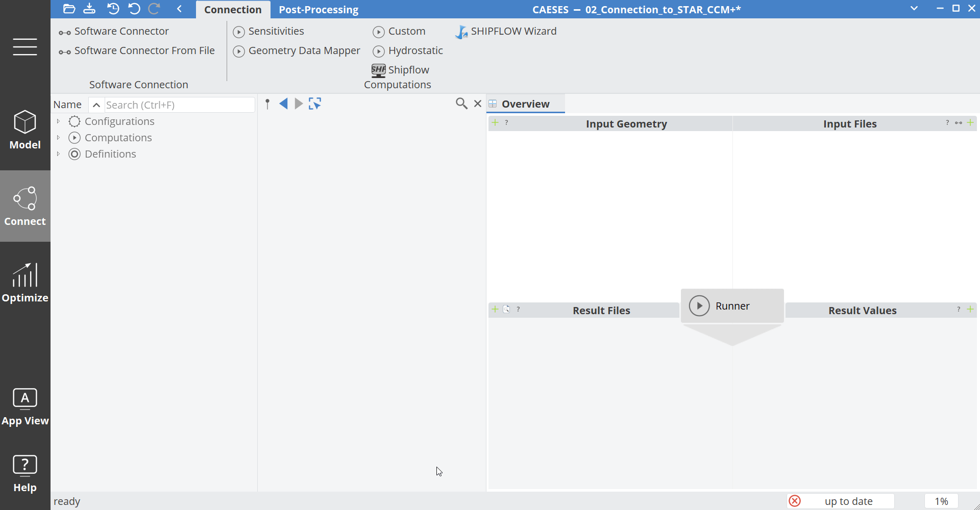This screenshot has width=980, height=510.
Task: Navigate back with the blue left arrow
Action: point(284,104)
